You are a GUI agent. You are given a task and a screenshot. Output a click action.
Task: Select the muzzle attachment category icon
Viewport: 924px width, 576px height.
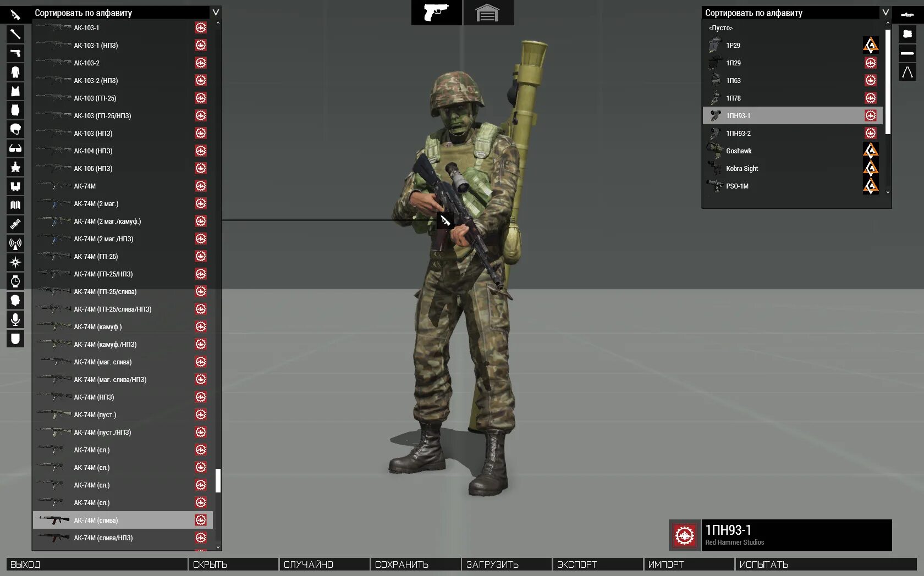[908, 53]
